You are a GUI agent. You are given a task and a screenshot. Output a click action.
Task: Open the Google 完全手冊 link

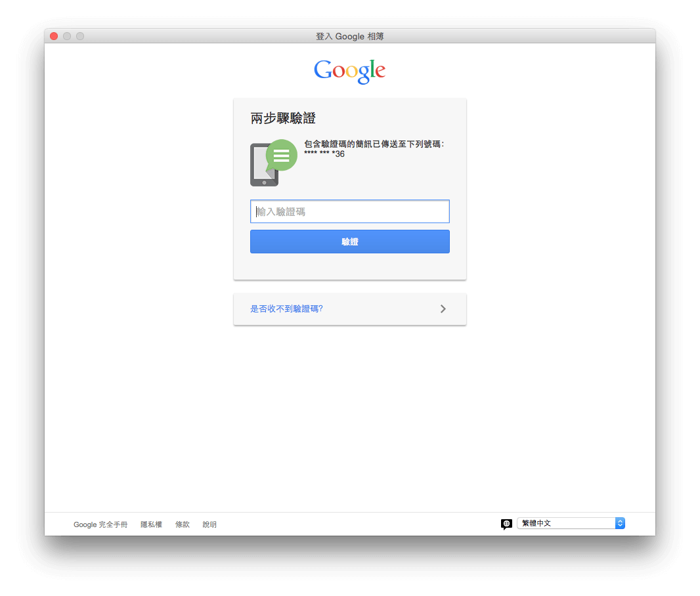click(100, 524)
